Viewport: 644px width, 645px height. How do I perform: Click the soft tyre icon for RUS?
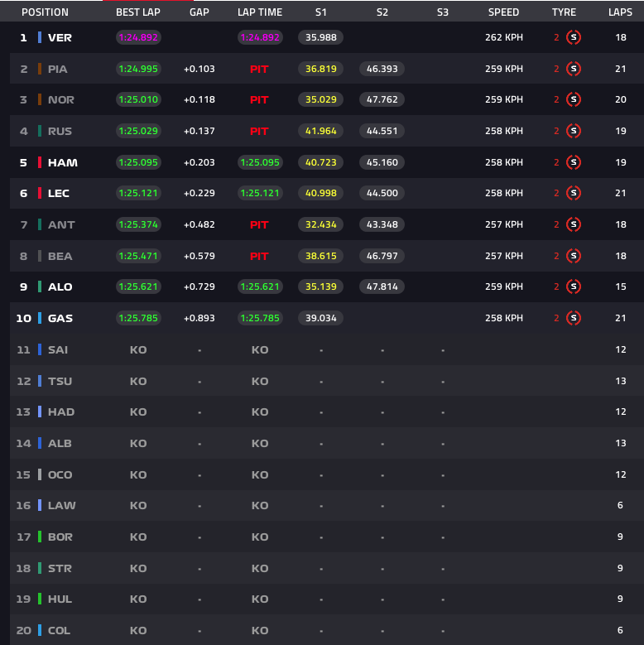tap(574, 131)
